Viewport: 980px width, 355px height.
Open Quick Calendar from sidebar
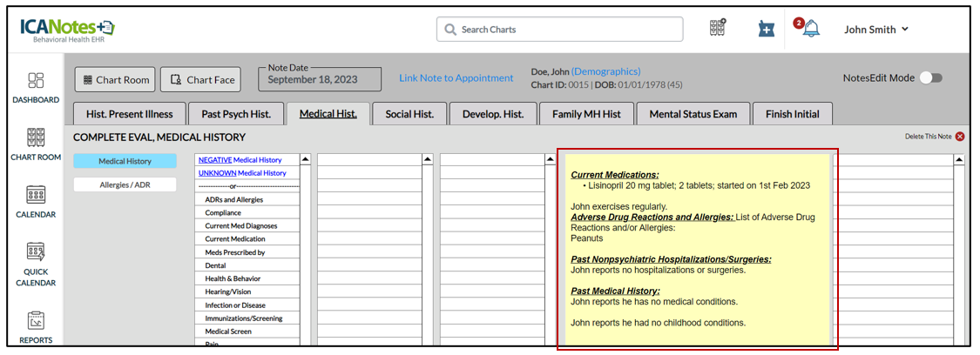[36, 263]
